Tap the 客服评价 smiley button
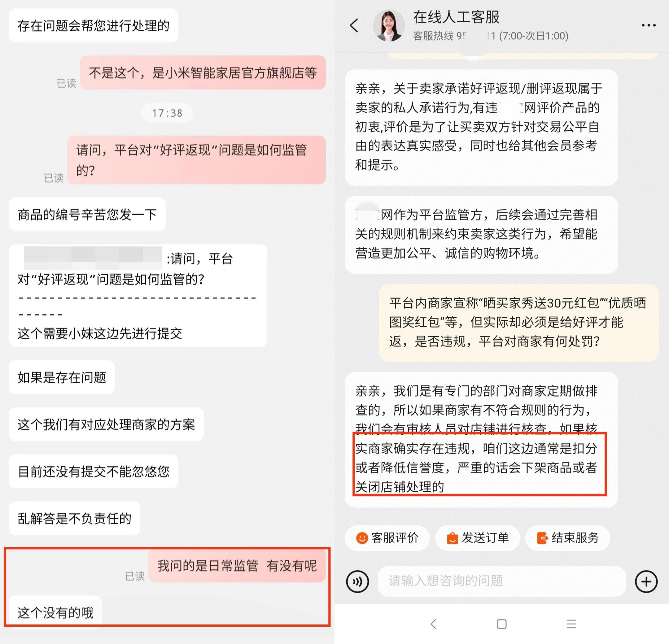This screenshot has height=644, width=669. click(x=387, y=538)
